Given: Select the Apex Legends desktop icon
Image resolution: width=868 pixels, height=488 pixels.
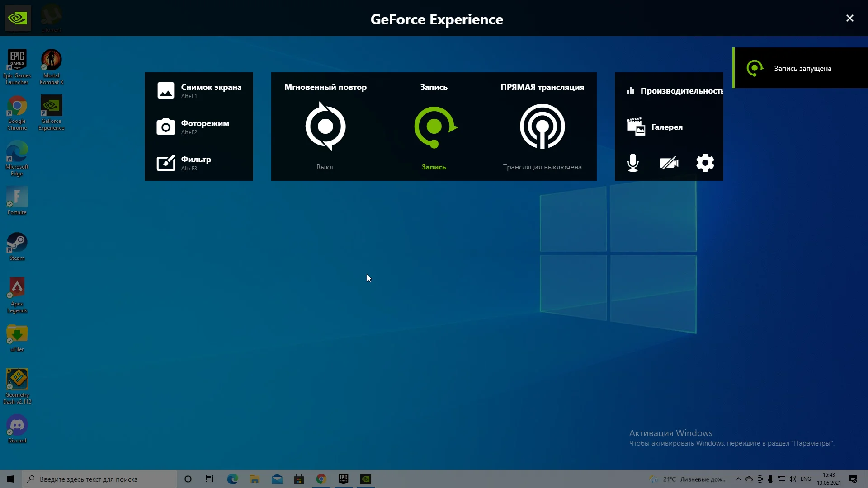Looking at the screenshot, I should coord(17,295).
